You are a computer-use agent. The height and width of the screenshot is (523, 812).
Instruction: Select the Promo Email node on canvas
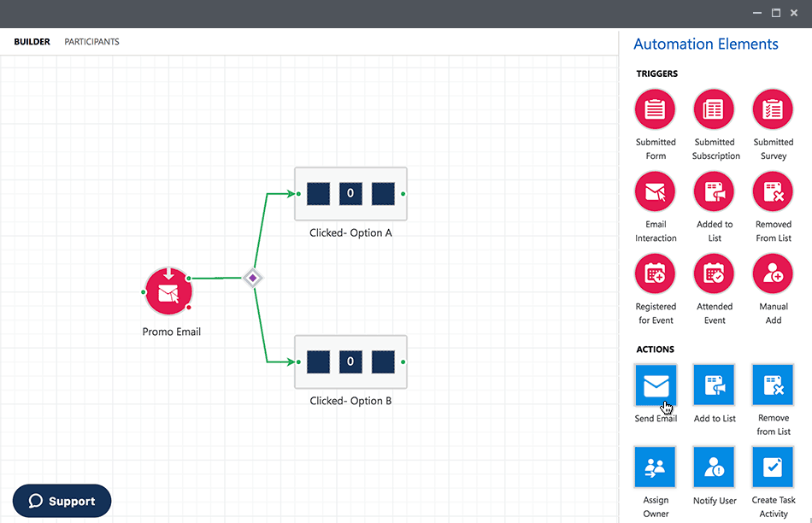point(168,291)
